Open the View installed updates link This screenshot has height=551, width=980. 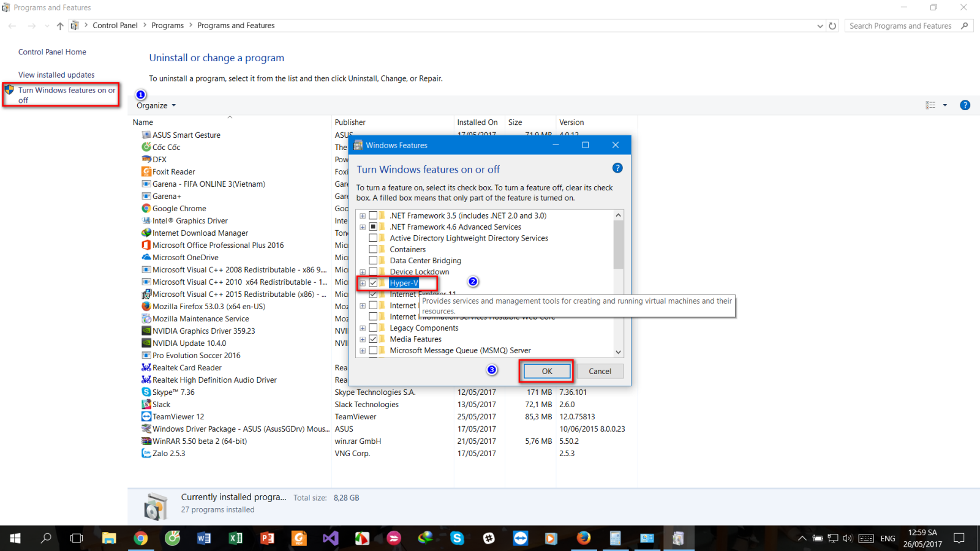click(56, 74)
